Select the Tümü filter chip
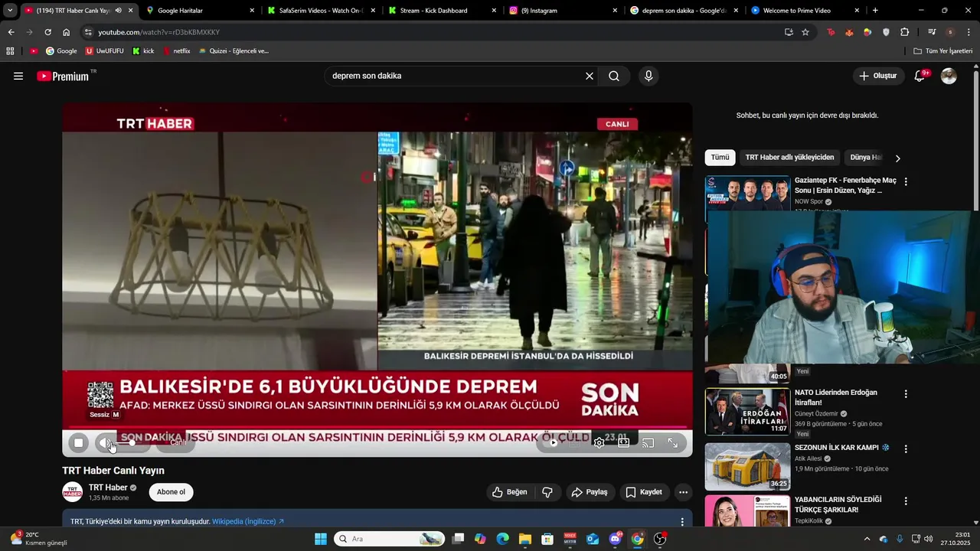 720,158
